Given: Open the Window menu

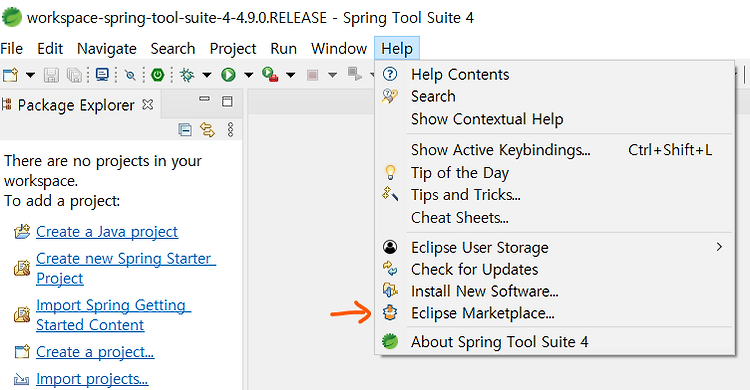Looking at the screenshot, I should 339,49.
